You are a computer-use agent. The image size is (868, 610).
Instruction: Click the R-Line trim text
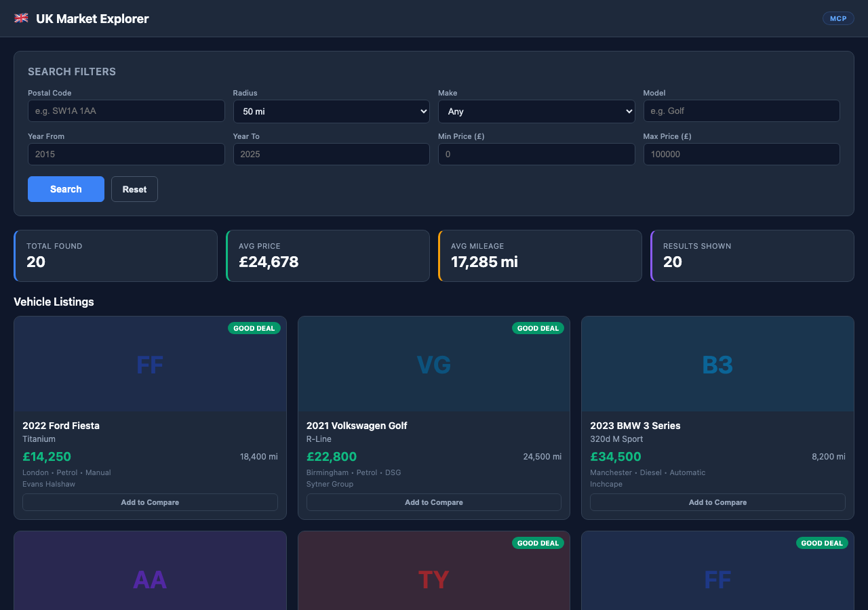pyautogui.click(x=319, y=439)
